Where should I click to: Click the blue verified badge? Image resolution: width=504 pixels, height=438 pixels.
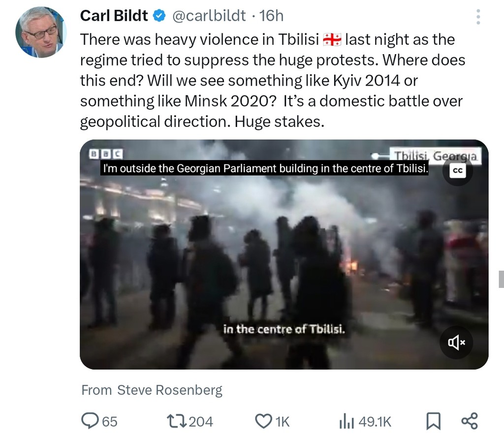tap(159, 16)
